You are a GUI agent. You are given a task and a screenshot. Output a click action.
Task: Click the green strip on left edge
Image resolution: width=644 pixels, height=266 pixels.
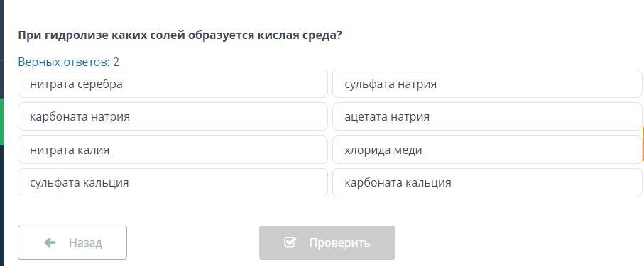pos(1,121)
